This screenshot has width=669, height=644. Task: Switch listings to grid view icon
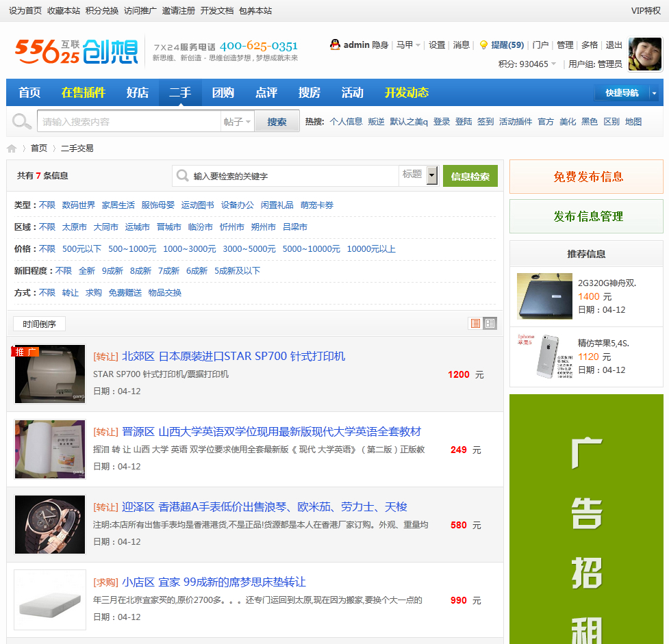[x=490, y=322]
